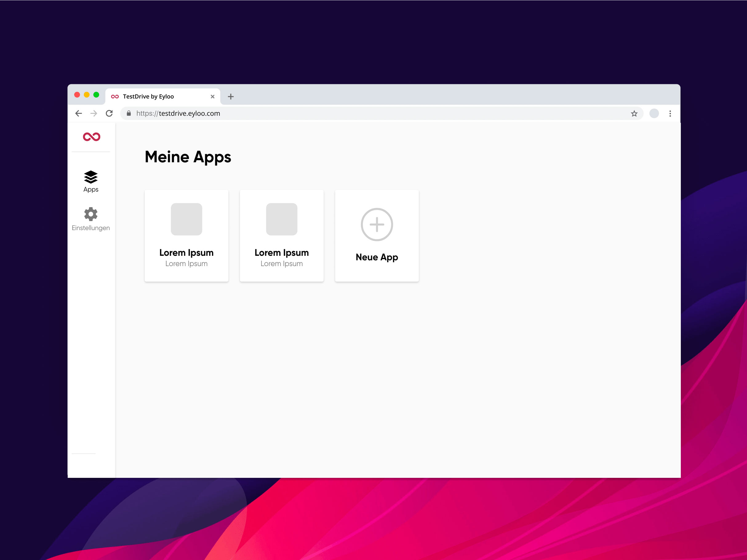
Task: Go back with browser back arrow
Action: coord(79,114)
